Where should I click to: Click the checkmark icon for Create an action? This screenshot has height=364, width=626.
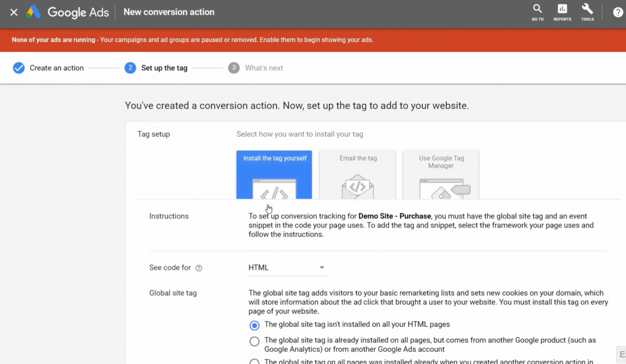click(19, 68)
